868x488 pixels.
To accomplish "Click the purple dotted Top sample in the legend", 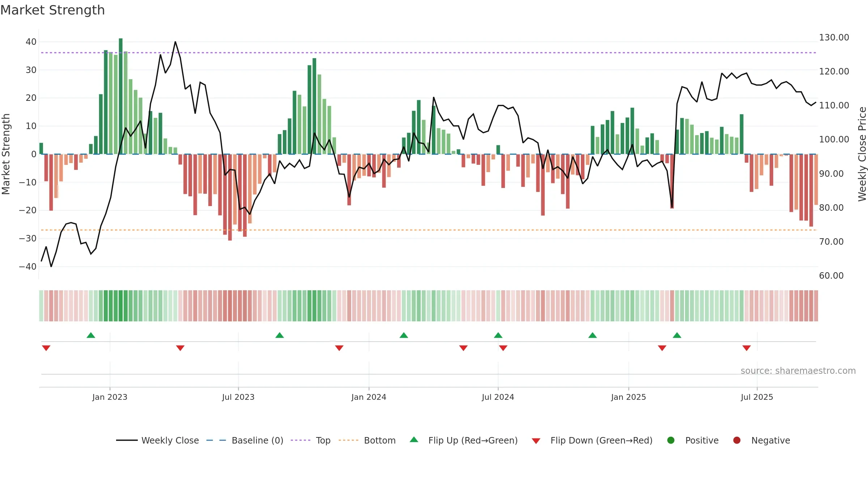I will point(301,440).
